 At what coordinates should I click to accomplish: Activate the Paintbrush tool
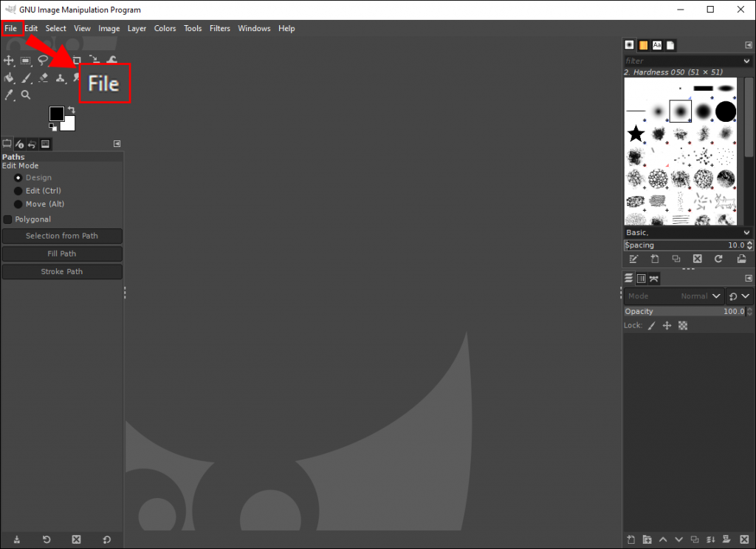(x=26, y=78)
